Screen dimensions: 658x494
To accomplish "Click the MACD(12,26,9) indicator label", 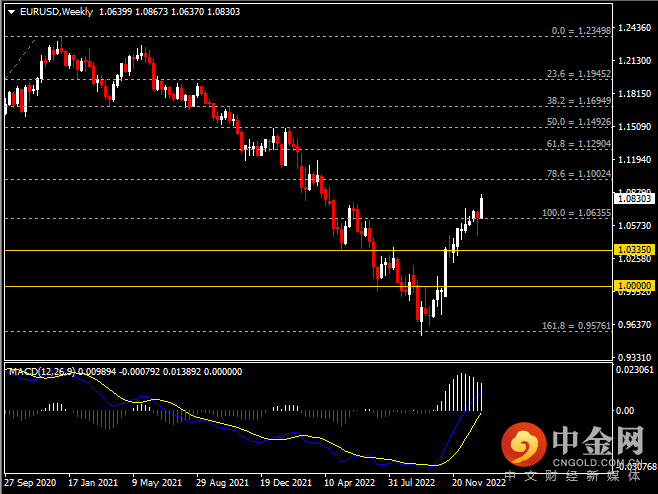I will (42, 371).
